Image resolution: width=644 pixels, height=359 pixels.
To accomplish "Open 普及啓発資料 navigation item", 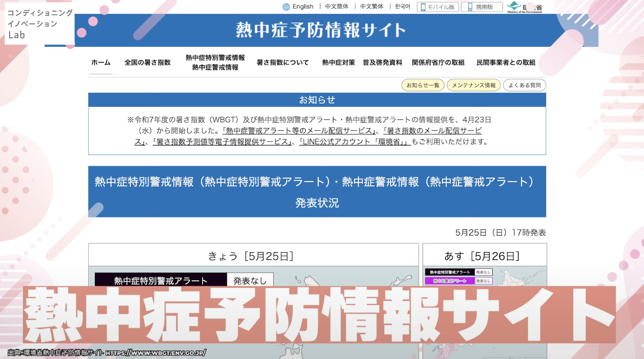I will click(382, 63).
